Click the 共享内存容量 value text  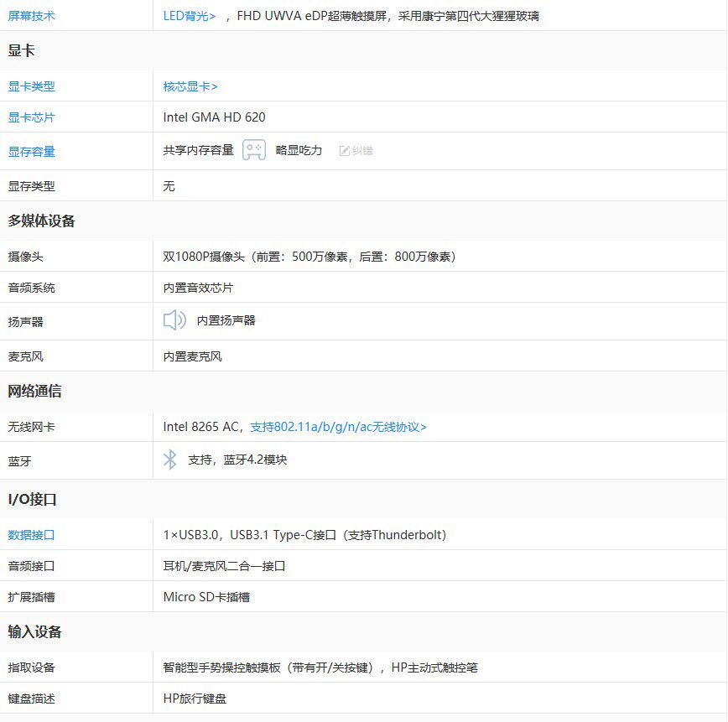click(x=198, y=150)
